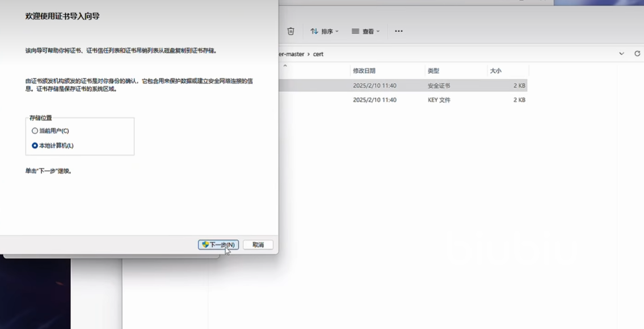Click the cert folder in breadcrumb path
This screenshot has width=644, height=329.
318,54
